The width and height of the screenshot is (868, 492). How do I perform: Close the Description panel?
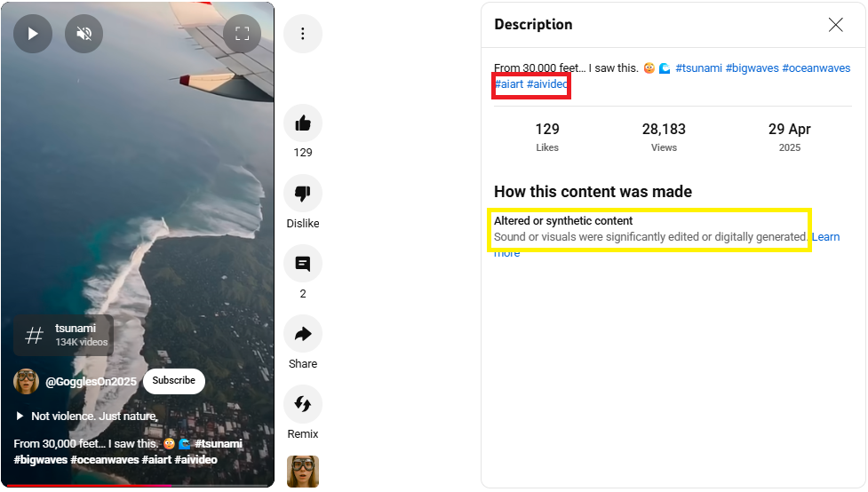[x=835, y=24]
